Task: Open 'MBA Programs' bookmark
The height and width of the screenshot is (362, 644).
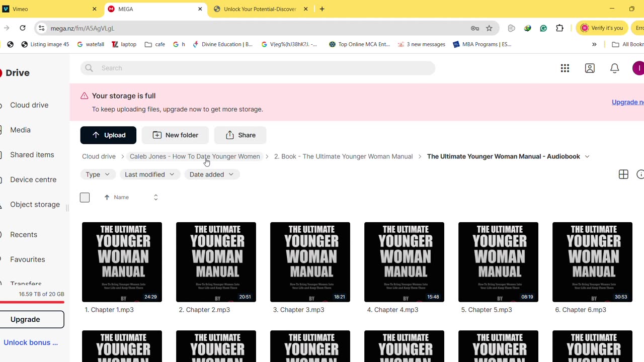Action: (482, 44)
